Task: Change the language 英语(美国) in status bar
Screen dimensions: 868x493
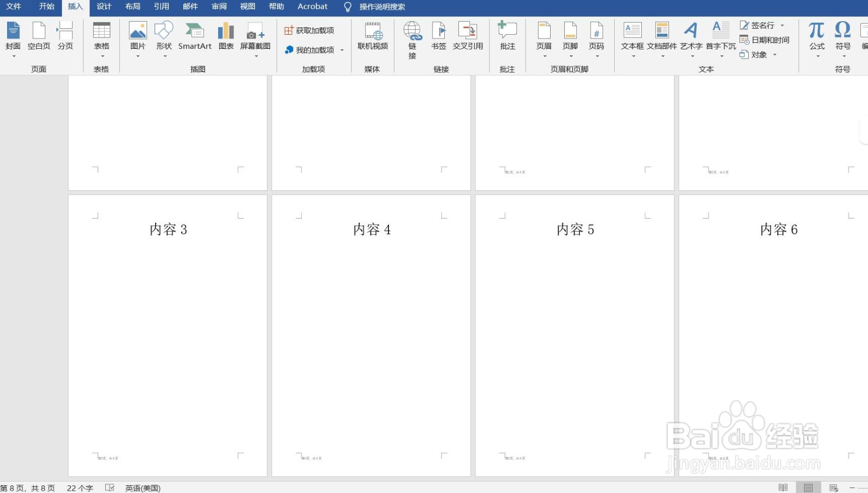Action: 143,488
